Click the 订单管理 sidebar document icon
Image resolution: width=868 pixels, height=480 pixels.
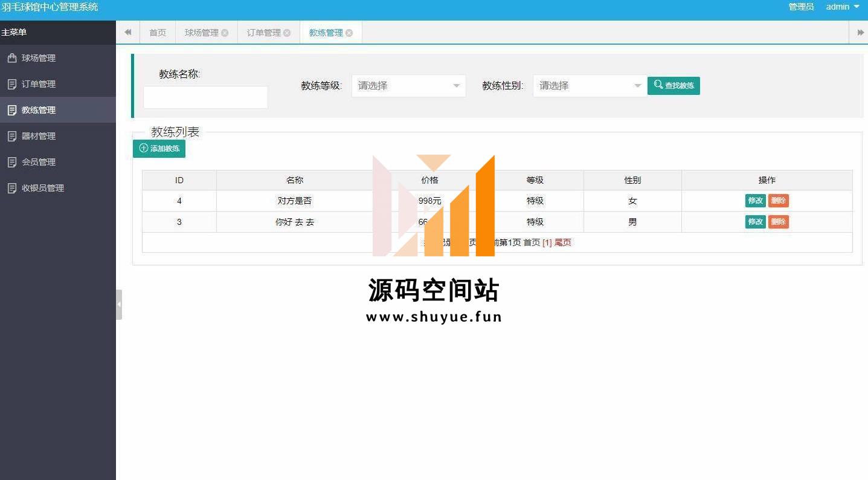pos(11,84)
